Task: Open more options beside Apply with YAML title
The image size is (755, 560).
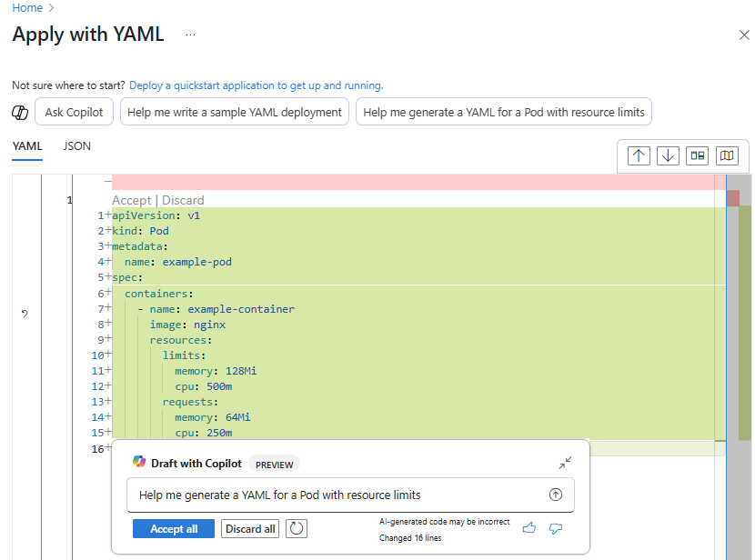Action: [190, 35]
